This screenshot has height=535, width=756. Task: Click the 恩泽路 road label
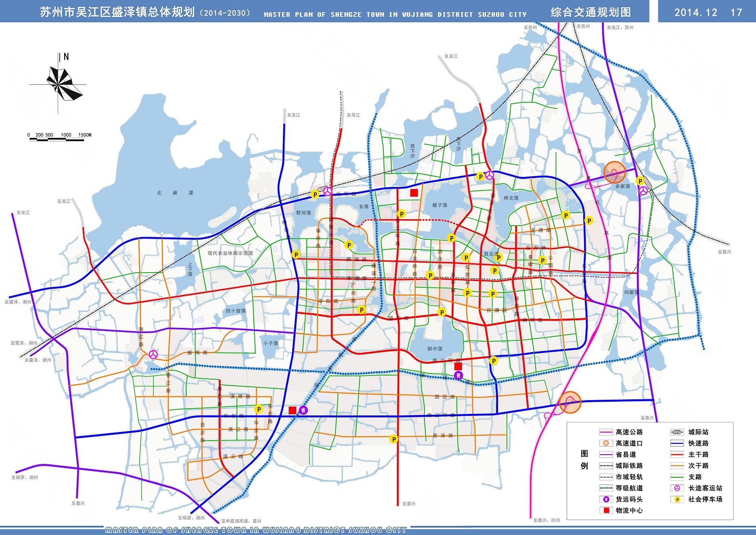pos(443,436)
